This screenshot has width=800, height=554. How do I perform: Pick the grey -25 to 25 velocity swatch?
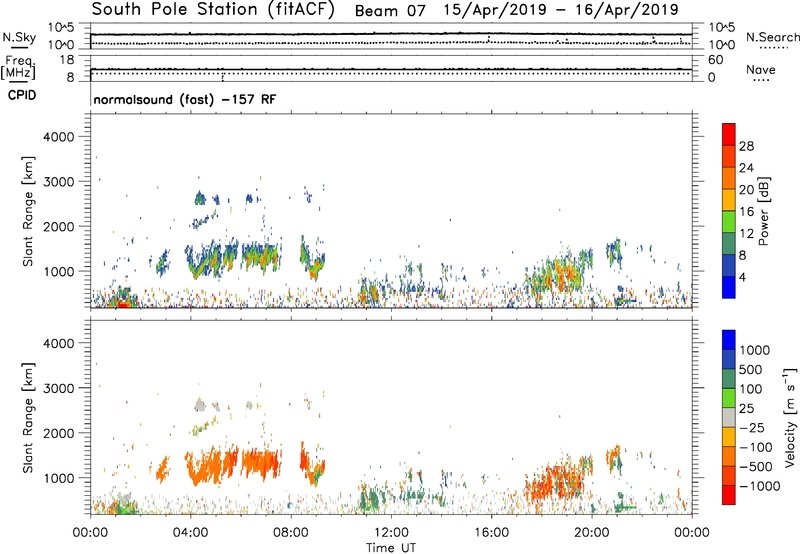(x=729, y=418)
